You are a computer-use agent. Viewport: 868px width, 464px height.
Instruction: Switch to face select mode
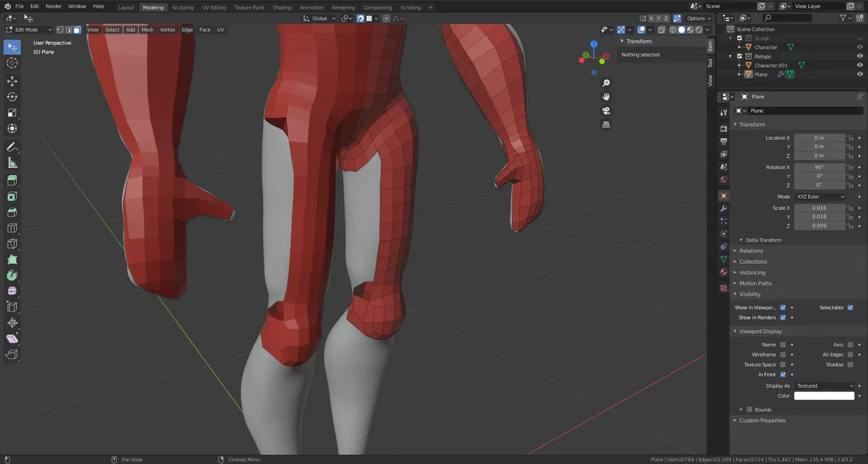point(77,30)
